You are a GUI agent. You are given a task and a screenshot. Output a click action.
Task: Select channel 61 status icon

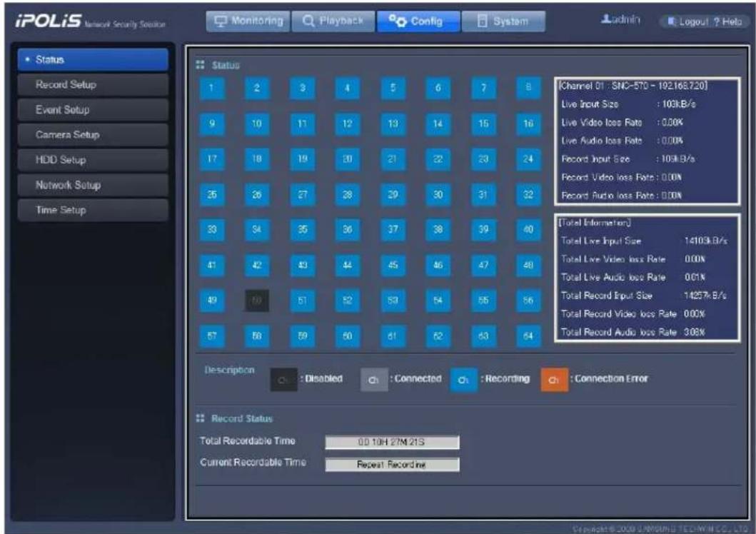pyautogui.click(x=393, y=336)
